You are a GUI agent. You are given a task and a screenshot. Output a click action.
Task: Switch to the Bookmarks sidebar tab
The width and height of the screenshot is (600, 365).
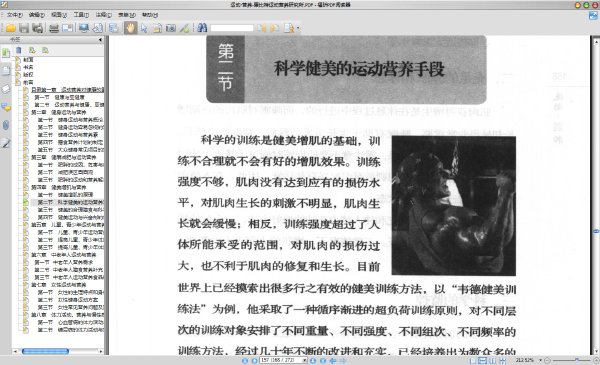pyautogui.click(x=6, y=53)
